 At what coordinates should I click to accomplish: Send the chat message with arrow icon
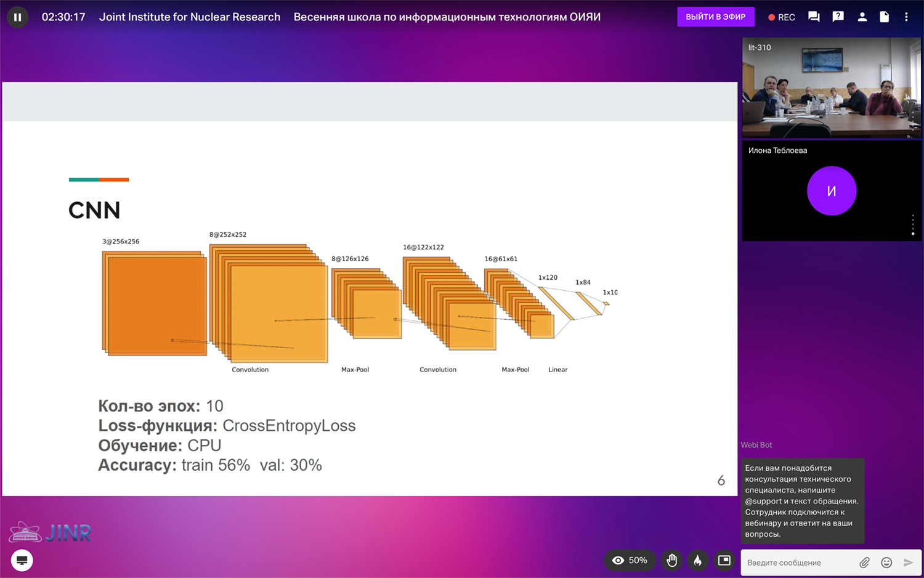pos(908,563)
